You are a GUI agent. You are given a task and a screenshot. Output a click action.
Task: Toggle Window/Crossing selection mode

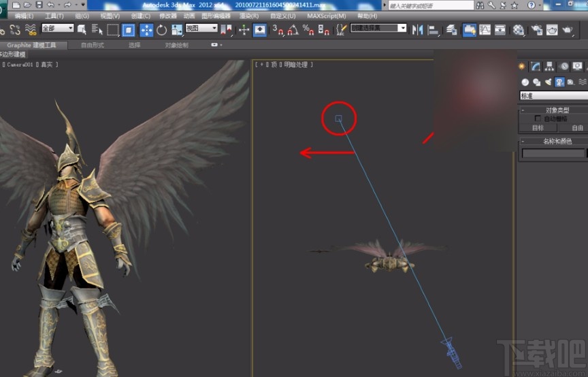(x=128, y=30)
